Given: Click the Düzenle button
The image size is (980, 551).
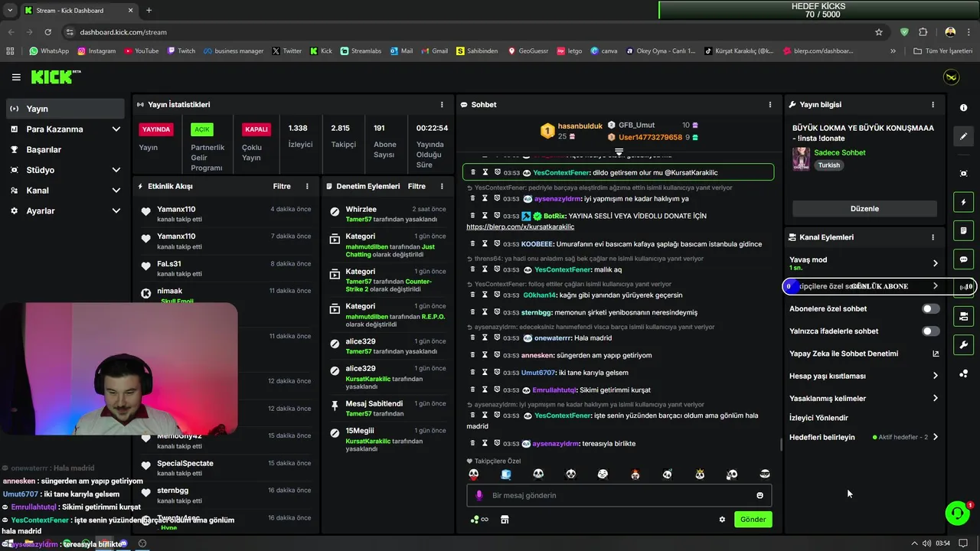Looking at the screenshot, I should [x=864, y=208].
